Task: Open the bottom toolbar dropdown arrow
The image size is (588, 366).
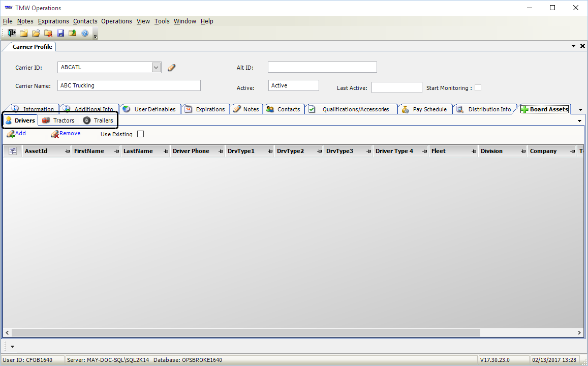Action: pos(12,347)
